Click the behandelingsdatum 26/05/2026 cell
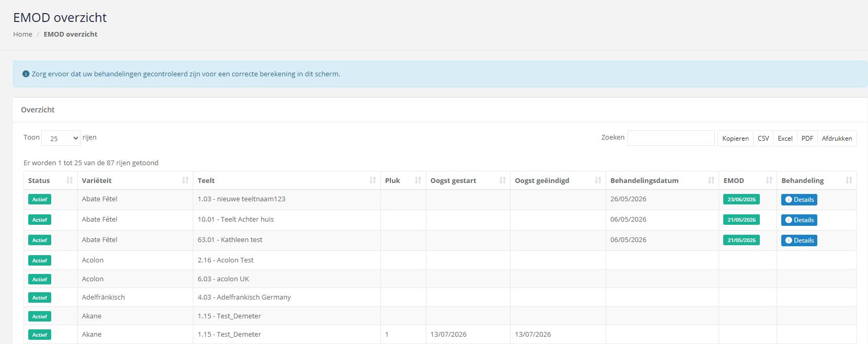The height and width of the screenshot is (344, 868). [x=662, y=199]
